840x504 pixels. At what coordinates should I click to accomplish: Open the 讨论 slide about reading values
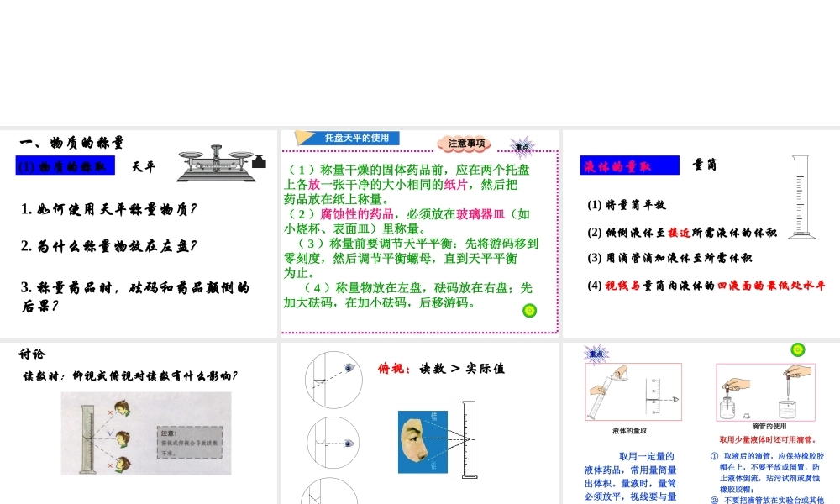[139, 423]
